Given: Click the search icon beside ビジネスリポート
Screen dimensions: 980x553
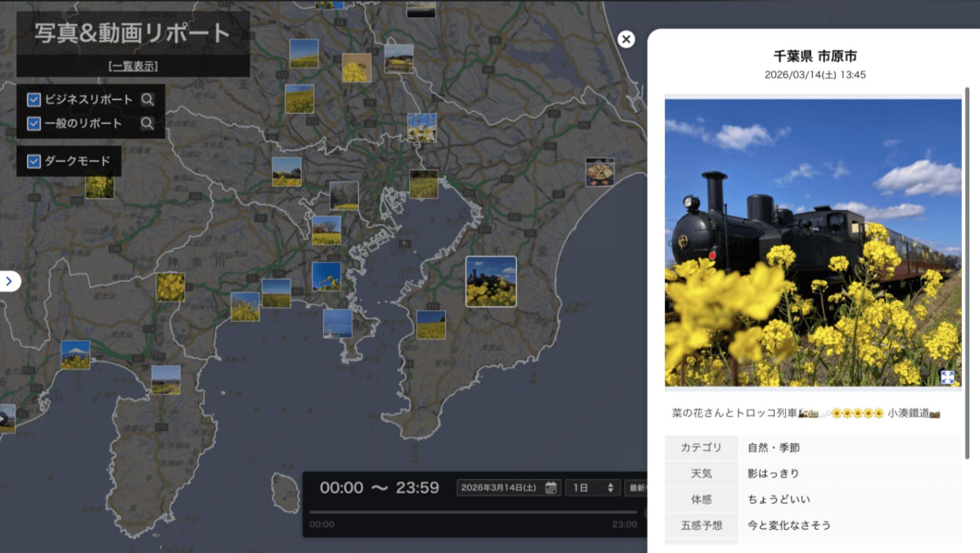Looking at the screenshot, I should coord(148,100).
